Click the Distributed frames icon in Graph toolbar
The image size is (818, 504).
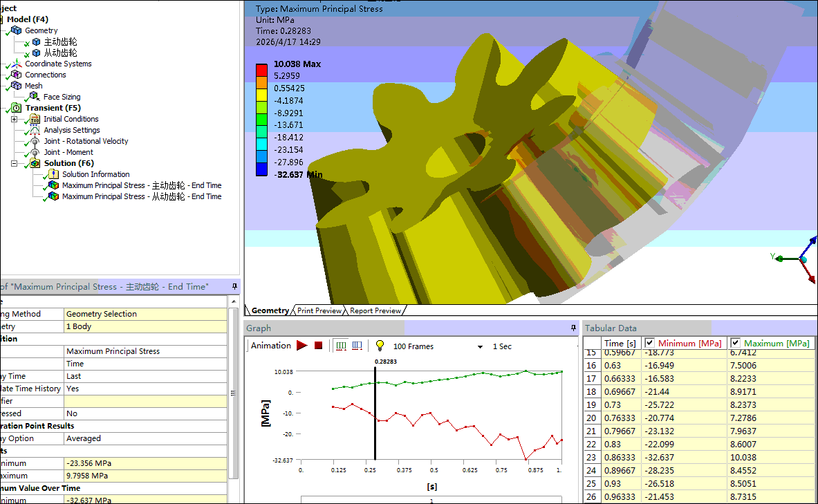tap(341, 346)
